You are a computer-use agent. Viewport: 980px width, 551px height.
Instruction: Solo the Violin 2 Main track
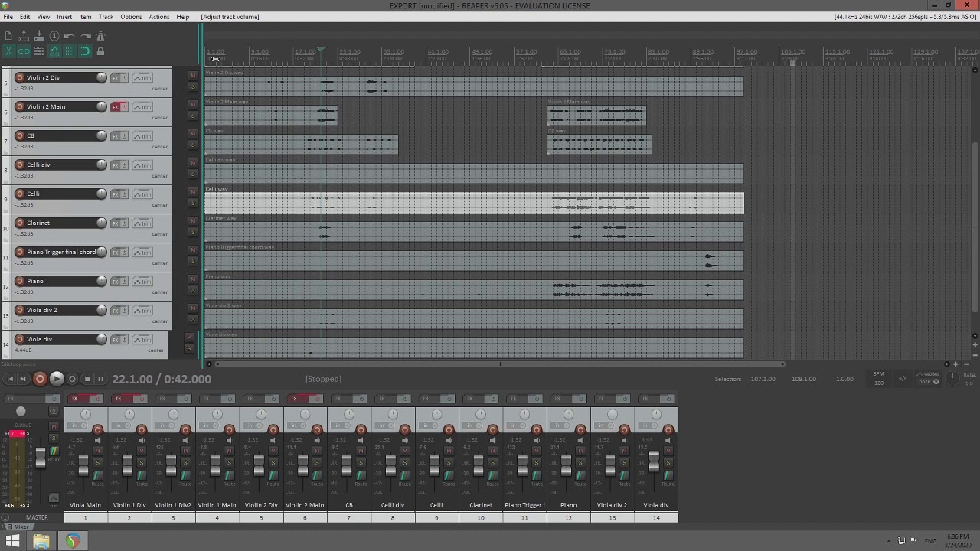193,116
